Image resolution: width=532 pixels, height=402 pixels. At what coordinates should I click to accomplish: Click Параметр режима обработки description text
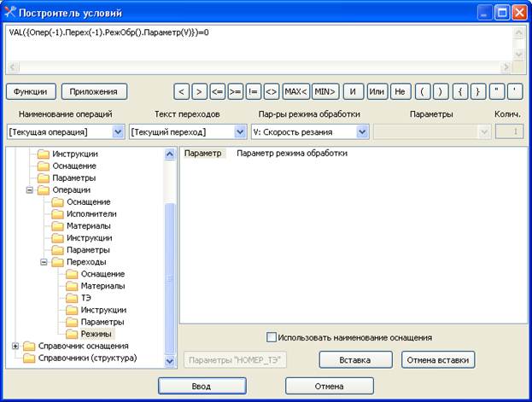tap(292, 154)
